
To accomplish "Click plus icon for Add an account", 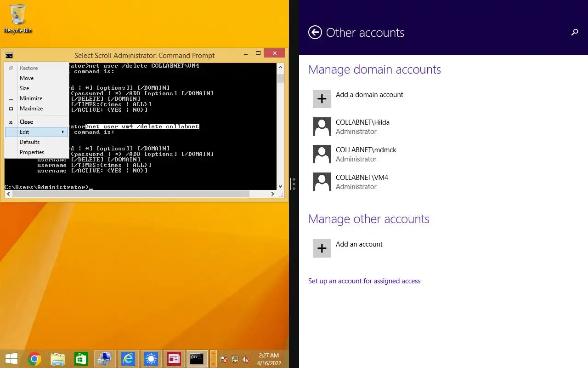I will click(x=322, y=248).
